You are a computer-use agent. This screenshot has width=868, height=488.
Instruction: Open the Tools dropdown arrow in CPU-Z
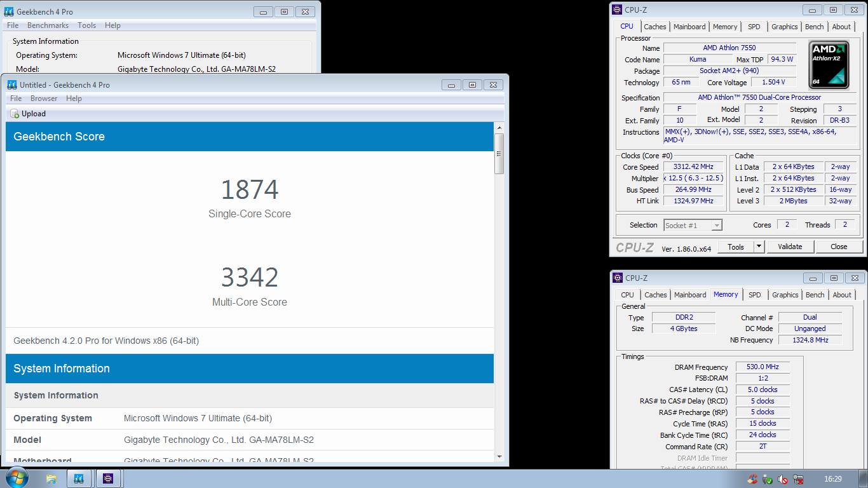[759, 247]
